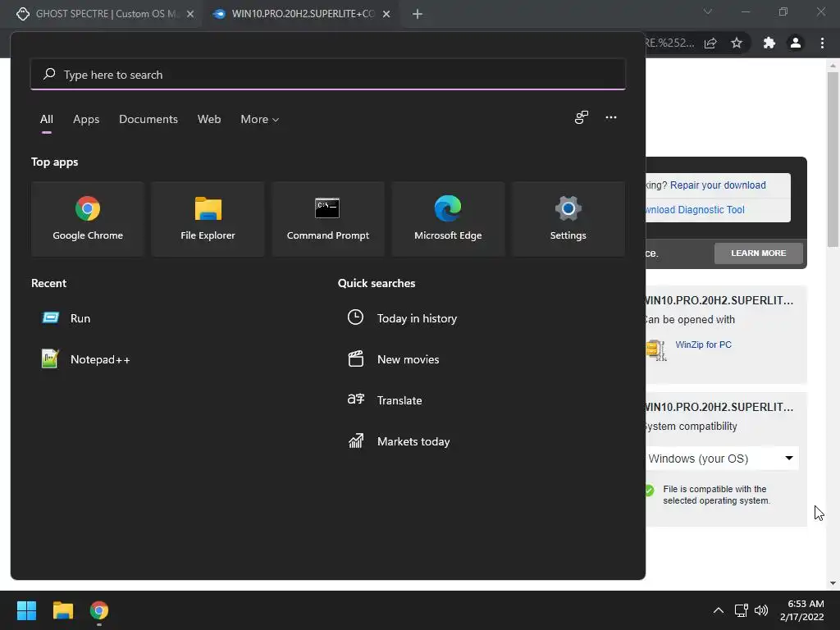Open Run from Recent list
Screen dimensions: 840x630
(x=66, y=318)
